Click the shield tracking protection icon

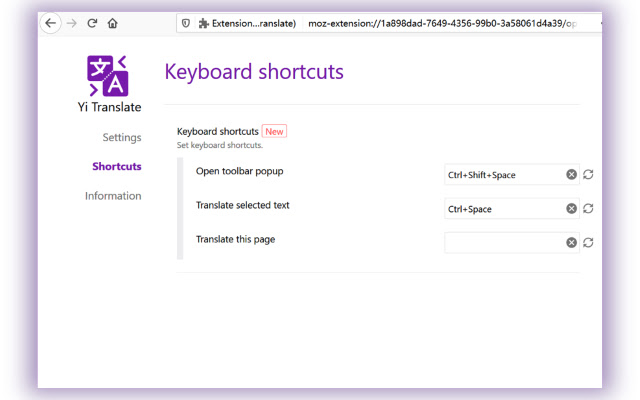185,23
